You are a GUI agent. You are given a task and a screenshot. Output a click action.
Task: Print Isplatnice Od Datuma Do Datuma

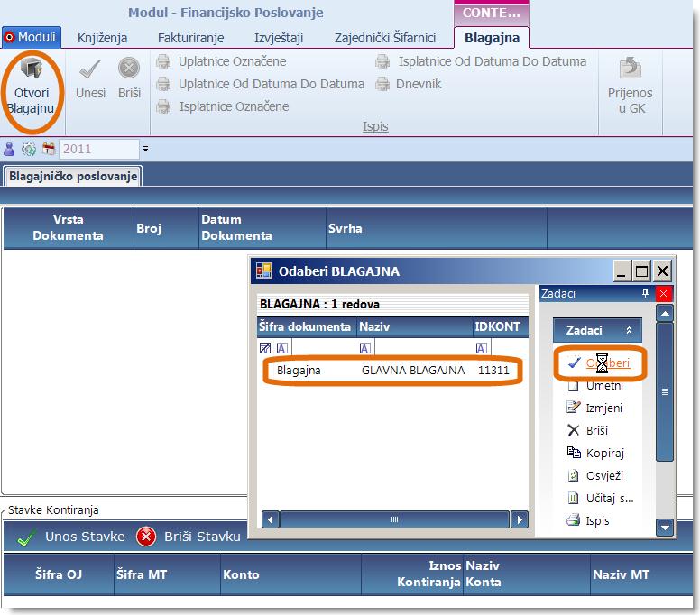[x=481, y=61]
